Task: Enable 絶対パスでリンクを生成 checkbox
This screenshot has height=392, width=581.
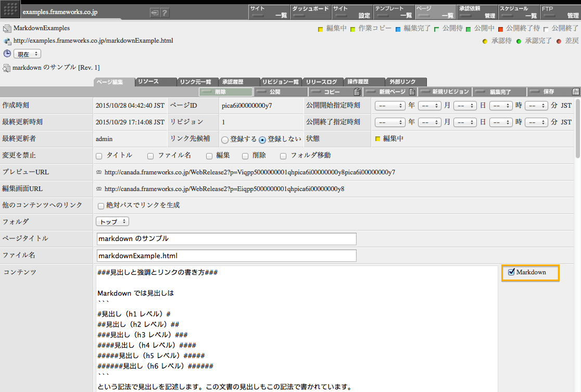Action: point(101,206)
